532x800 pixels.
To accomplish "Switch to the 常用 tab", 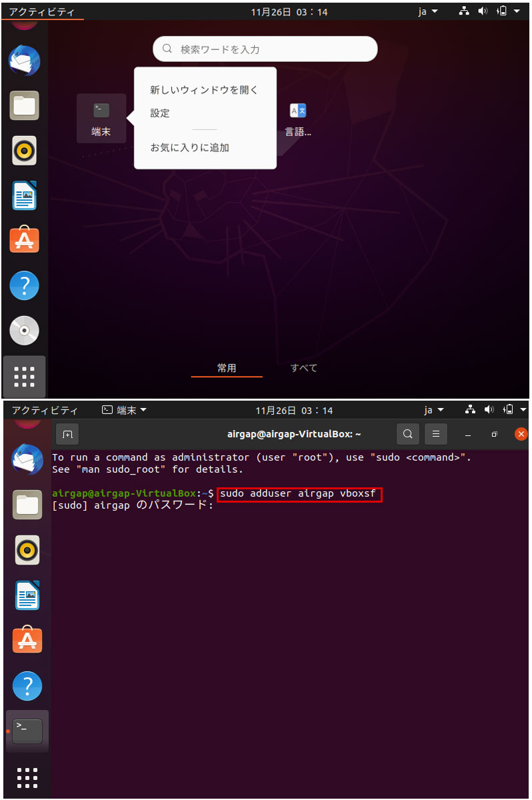I will tap(227, 368).
